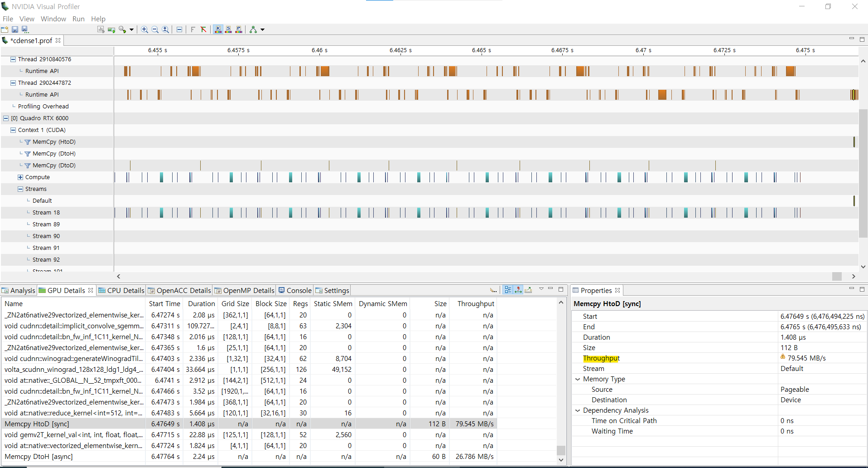The height and width of the screenshot is (468, 868).
Task: Click the 6.465 s timeline ruler mark
Action: 481,50
